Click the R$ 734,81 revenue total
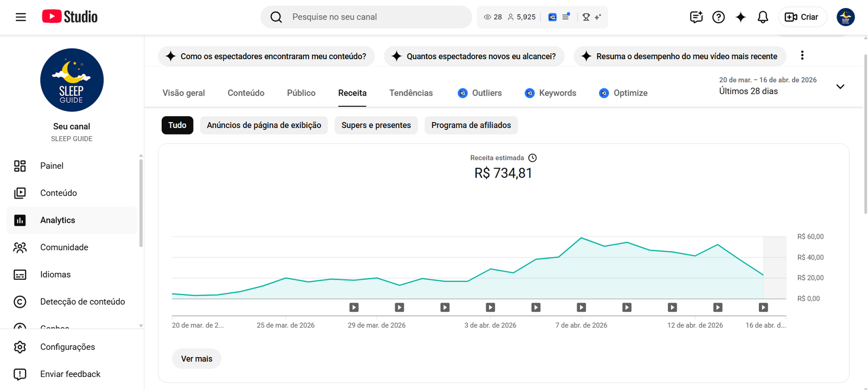Image resolution: width=868 pixels, height=390 pixels. click(503, 173)
